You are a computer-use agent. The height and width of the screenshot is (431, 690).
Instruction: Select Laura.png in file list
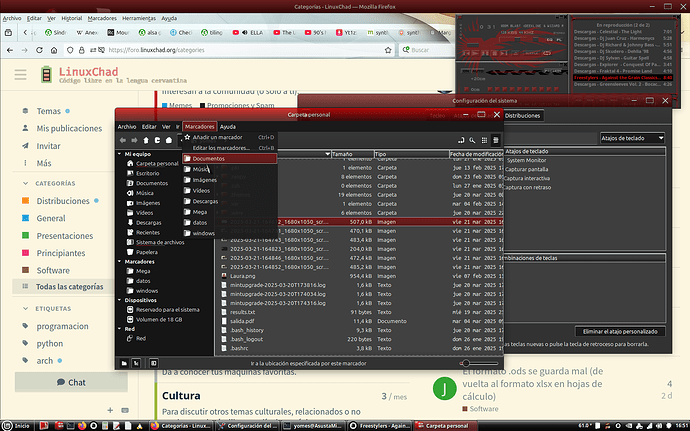pyautogui.click(x=242, y=276)
